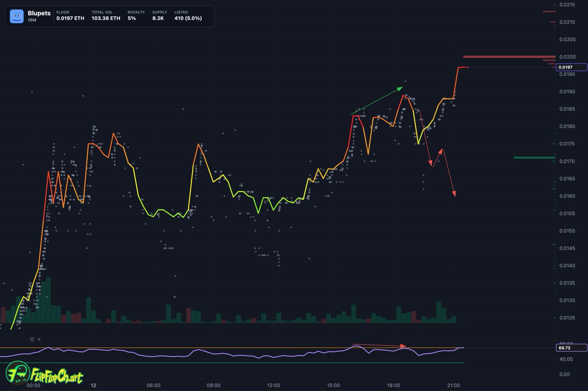
Task: Click the red listing wall bar at 0.0200
Action: (x=509, y=57)
